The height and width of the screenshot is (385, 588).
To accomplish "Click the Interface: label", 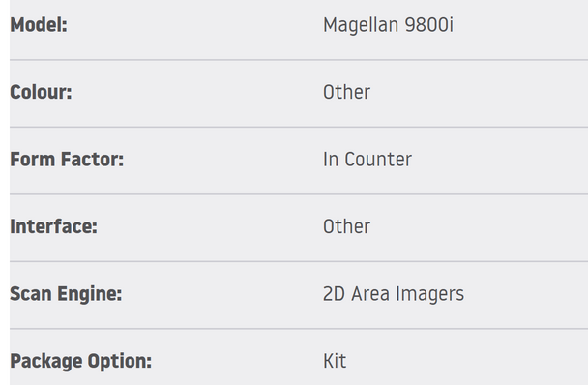I will [53, 226].
